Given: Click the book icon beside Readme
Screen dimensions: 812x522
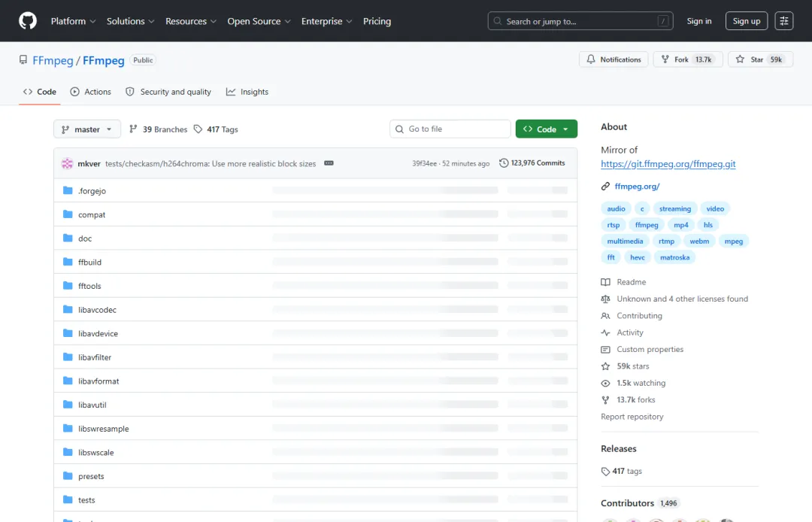Looking at the screenshot, I should [x=605, y=282].
